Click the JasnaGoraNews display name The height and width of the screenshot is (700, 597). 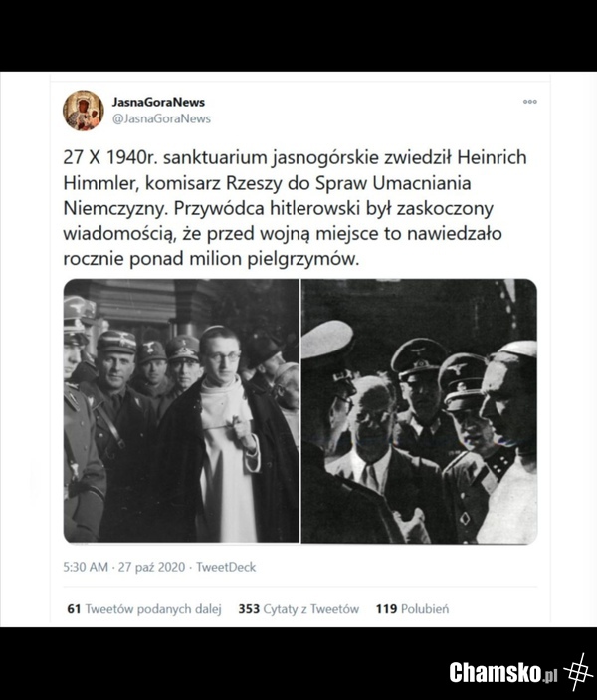pos(158,102)
